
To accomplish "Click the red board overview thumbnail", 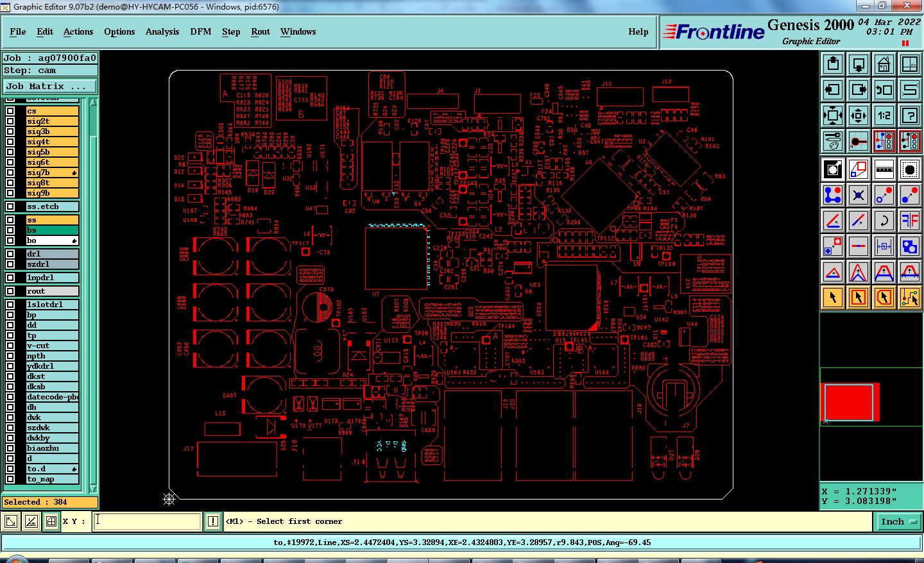I will tap(849, 402).
